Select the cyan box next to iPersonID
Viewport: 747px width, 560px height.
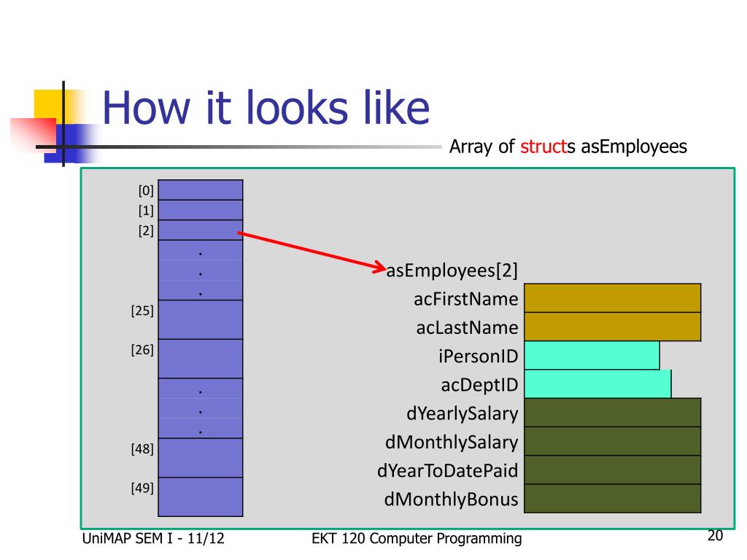pyautogui.click(x=592, y=355)
